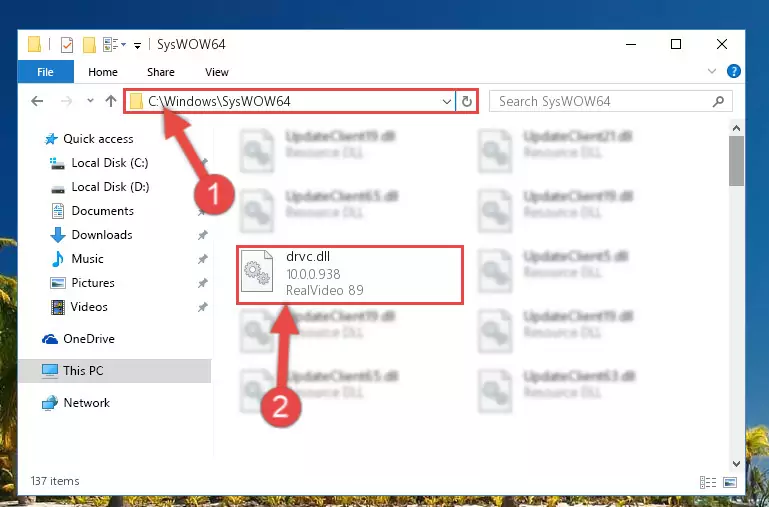Click the 10.0.0.938 version text
This screenshot has height=507, width=769.
[x=313, y=274]
